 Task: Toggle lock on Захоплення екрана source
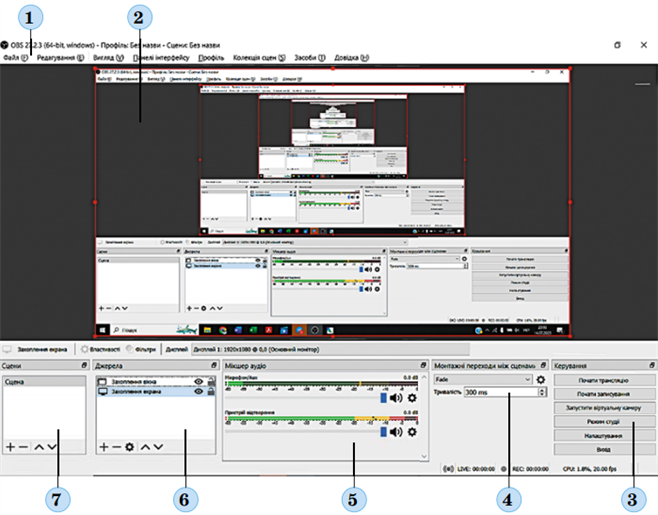211,393
